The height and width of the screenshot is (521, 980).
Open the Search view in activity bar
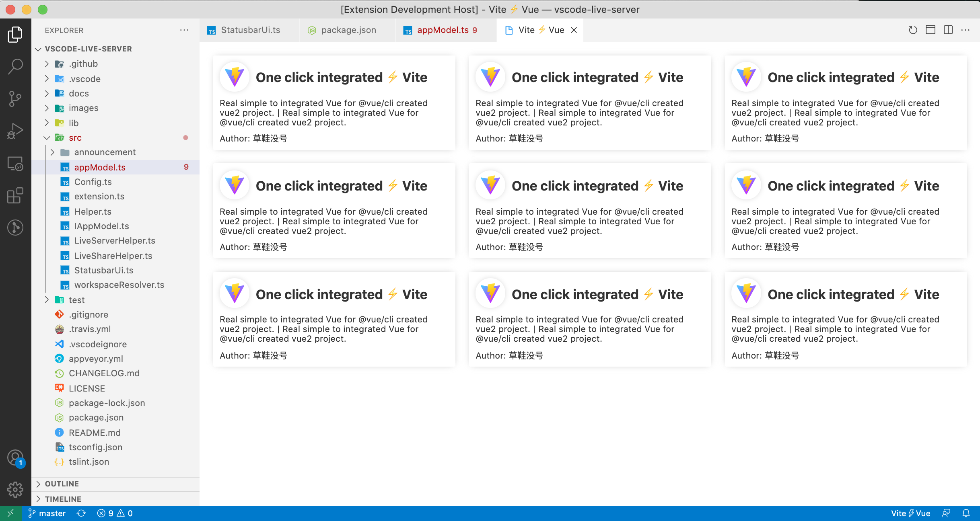pyautogui.click(x=15, y=66)
